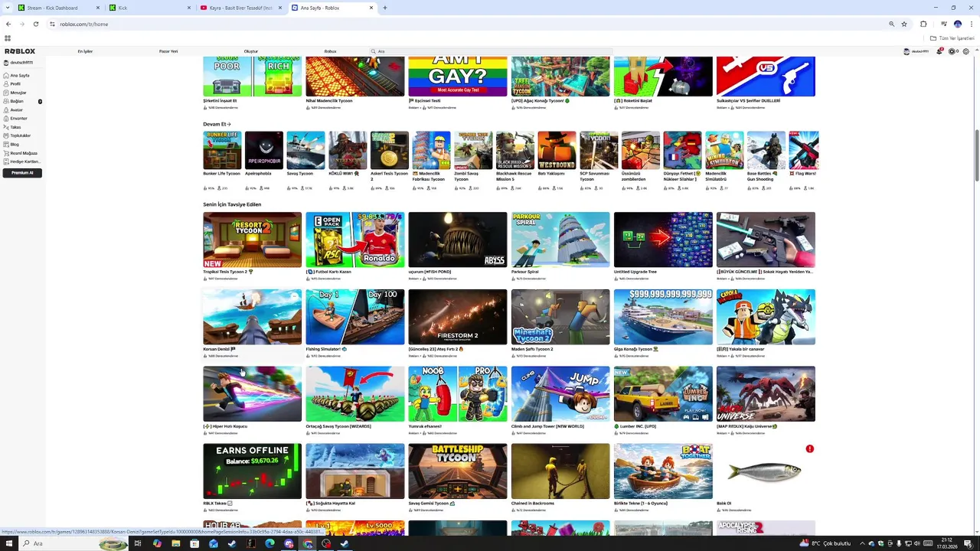Click the Roblox logo
The height and width of the screenshot is (551, 980).
(20, 51)
